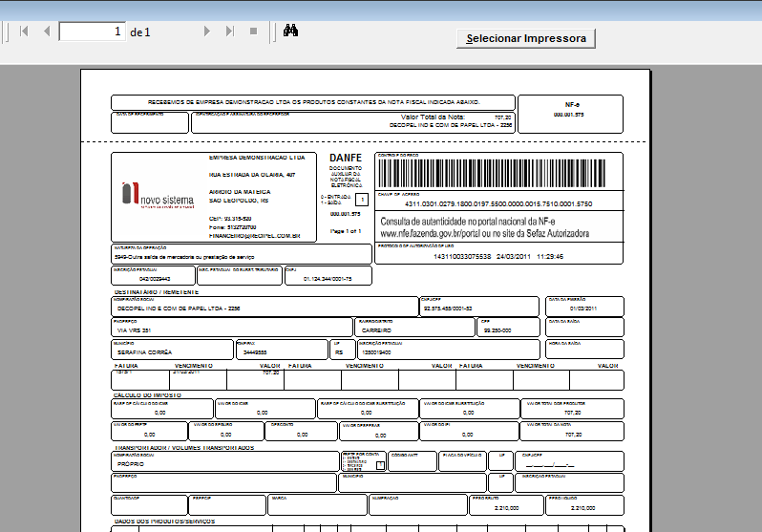Screen dimensions: 762x532
Task: Click the Entrada/Saída indicator box
Action: (x=361, y=200)
